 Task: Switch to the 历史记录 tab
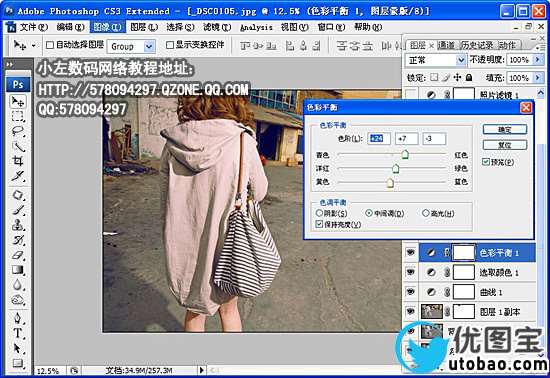click(x=477, y=45)
